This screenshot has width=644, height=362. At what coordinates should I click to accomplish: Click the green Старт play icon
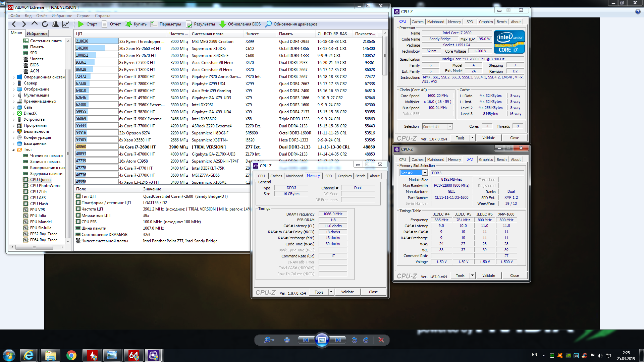pos(81,24)
